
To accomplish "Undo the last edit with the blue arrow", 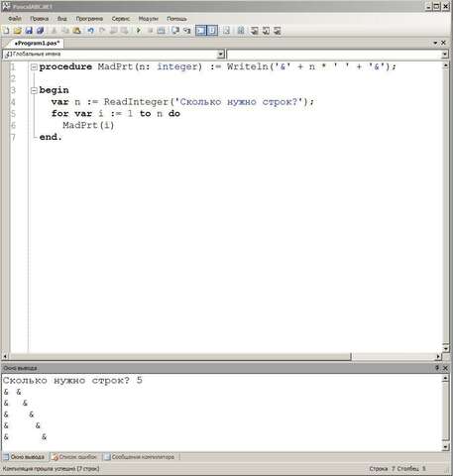I will pos(90,31).
